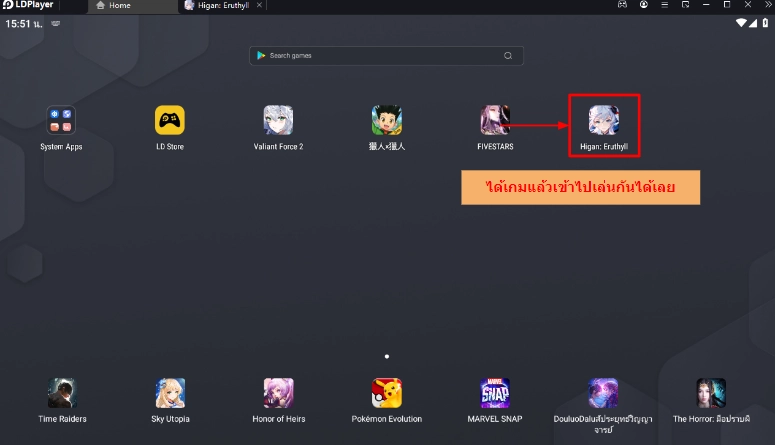Launch Pokémon Evolution
Image resolution: width=776 pixels, height=445 pixels.
[387, 393]
